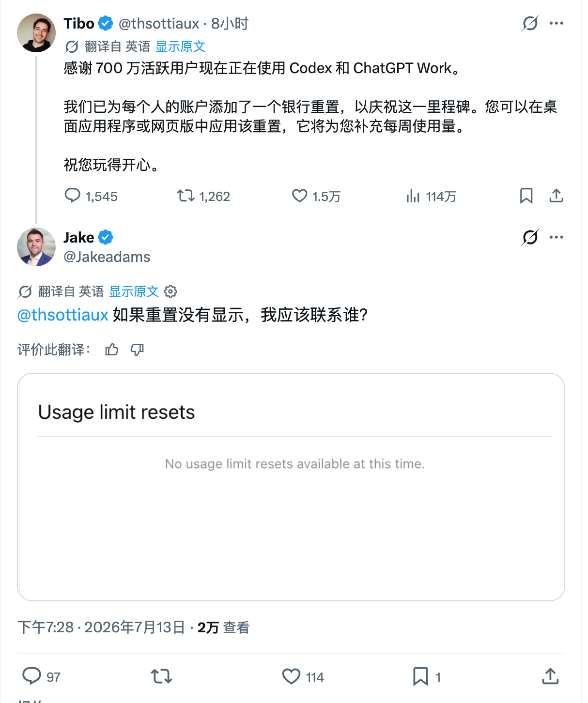Click Grok icon on Jake's post
588x703 pixels.
(530, 237)
